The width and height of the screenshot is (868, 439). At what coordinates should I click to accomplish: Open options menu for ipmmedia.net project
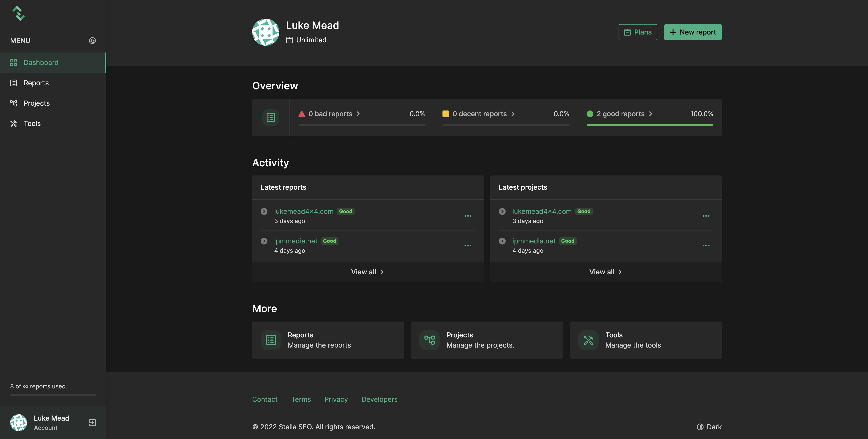[706, 245]
